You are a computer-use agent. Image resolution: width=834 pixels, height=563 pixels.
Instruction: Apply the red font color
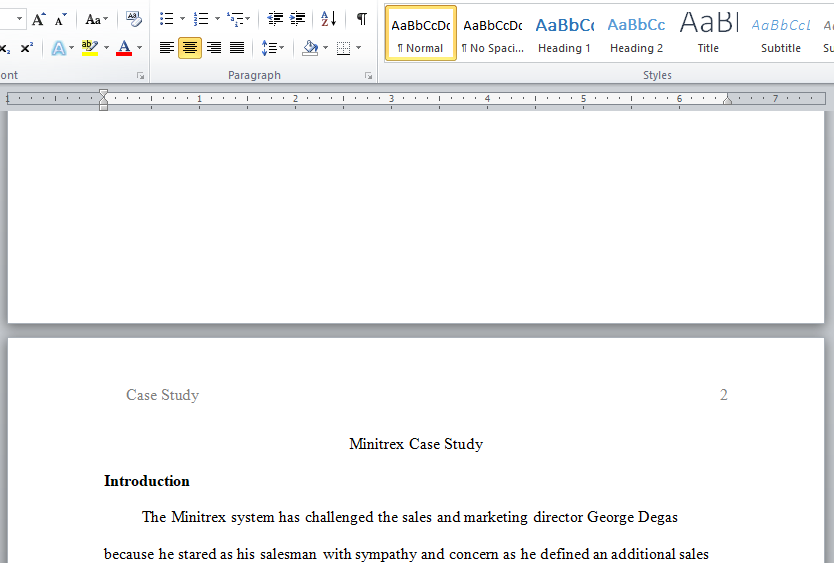coord(124,48)
